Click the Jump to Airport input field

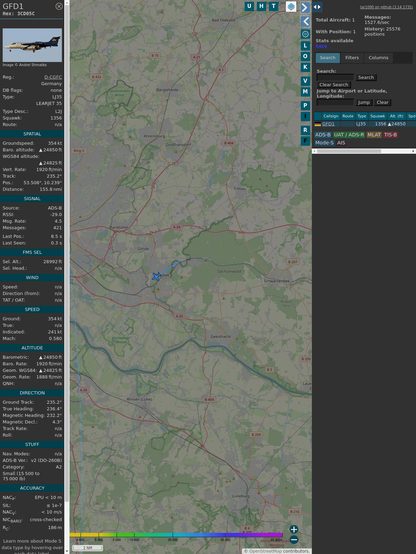[335, 102]
